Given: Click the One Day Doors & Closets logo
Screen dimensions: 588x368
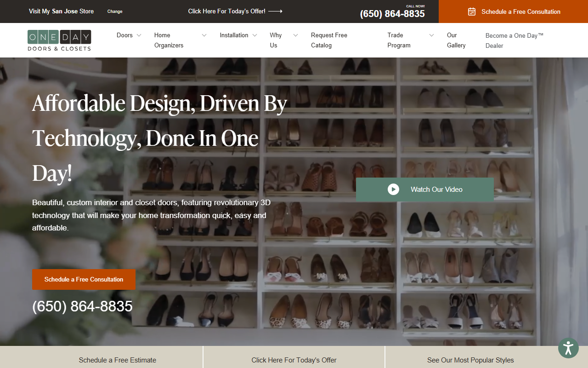Looking at the screenshot, I should coord(59,40).
